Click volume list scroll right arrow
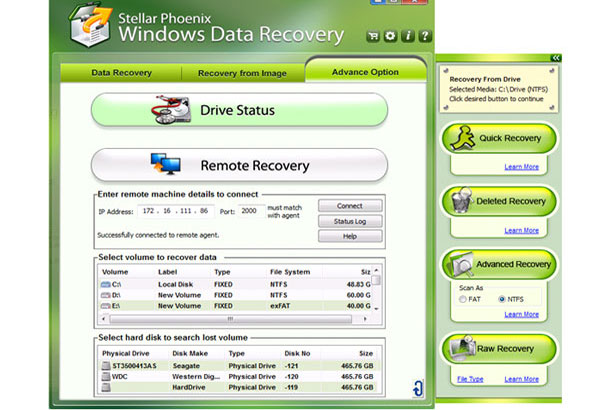590x410 pixels. (x=365, y=319)
